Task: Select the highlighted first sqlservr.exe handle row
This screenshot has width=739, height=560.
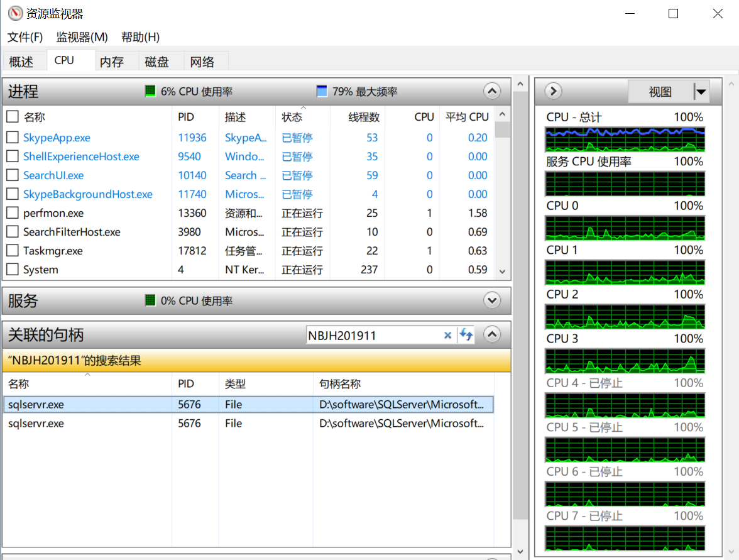Action: click(248, 405)
